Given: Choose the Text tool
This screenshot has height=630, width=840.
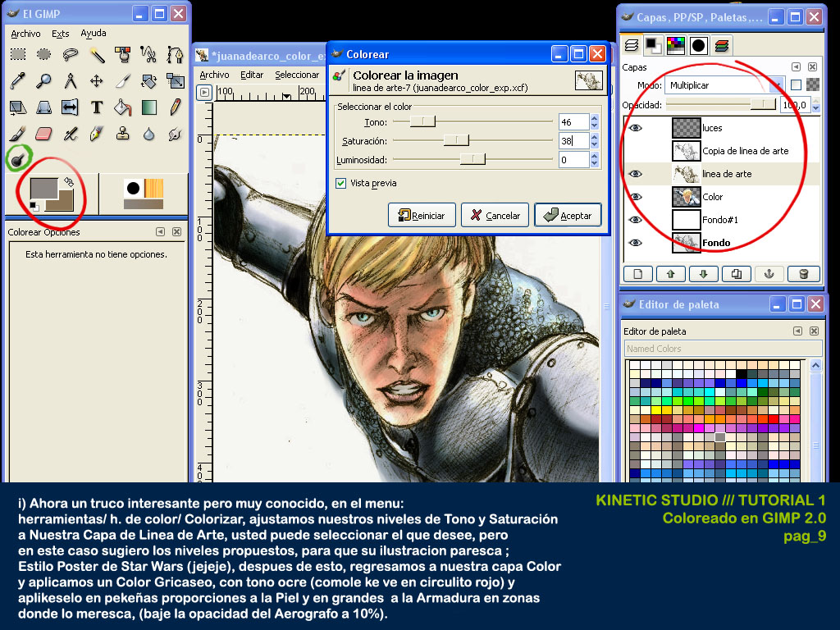Looking at the screenshot, I should [97, 107].
